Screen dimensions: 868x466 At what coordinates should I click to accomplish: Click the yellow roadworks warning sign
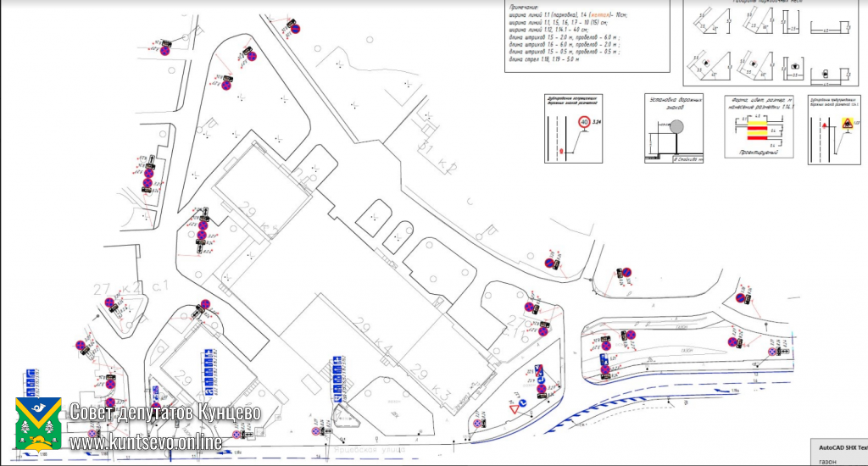pyautogui.click(x=847, y=125)
